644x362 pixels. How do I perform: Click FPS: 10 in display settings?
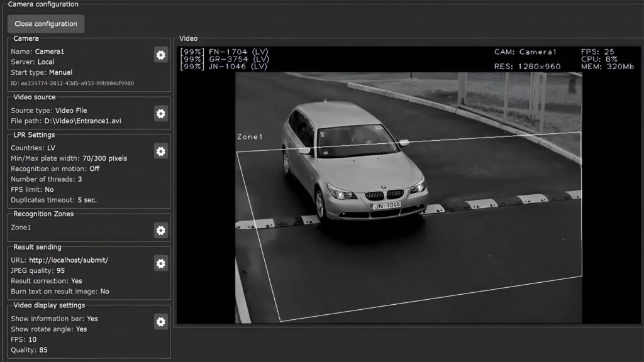point(23,340)
